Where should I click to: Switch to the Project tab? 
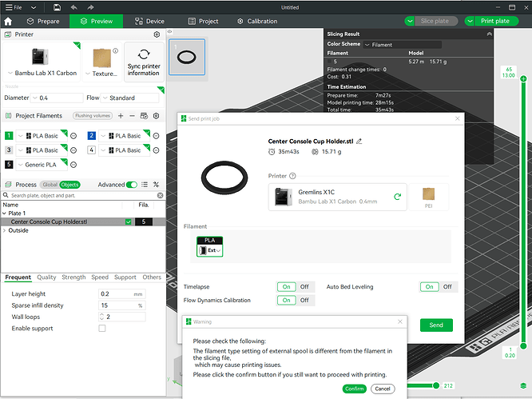[203, 21]
